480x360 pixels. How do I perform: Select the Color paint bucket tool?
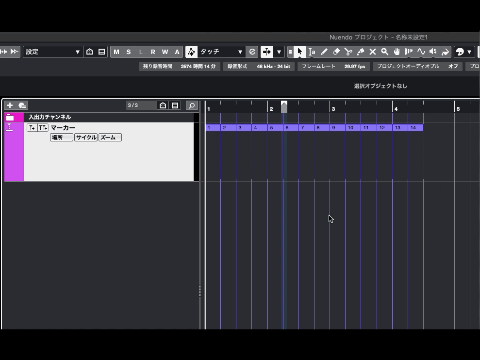[445, 52]
